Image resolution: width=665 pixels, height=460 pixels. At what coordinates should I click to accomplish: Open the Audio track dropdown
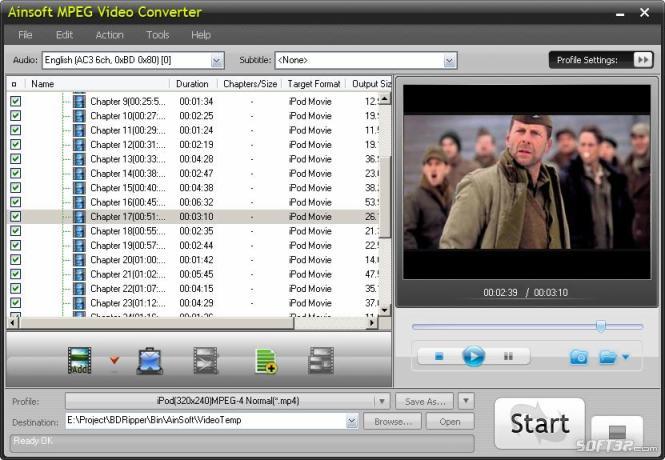[217, 61]
